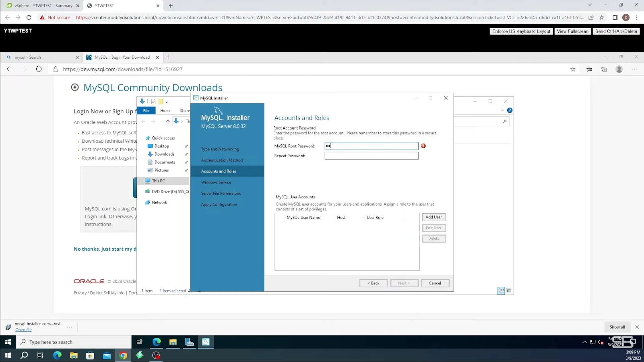This screenshot has height=362, width=644.
Task: Click Edge icon on inner taskbar
Action: click(x=157, y=342)
